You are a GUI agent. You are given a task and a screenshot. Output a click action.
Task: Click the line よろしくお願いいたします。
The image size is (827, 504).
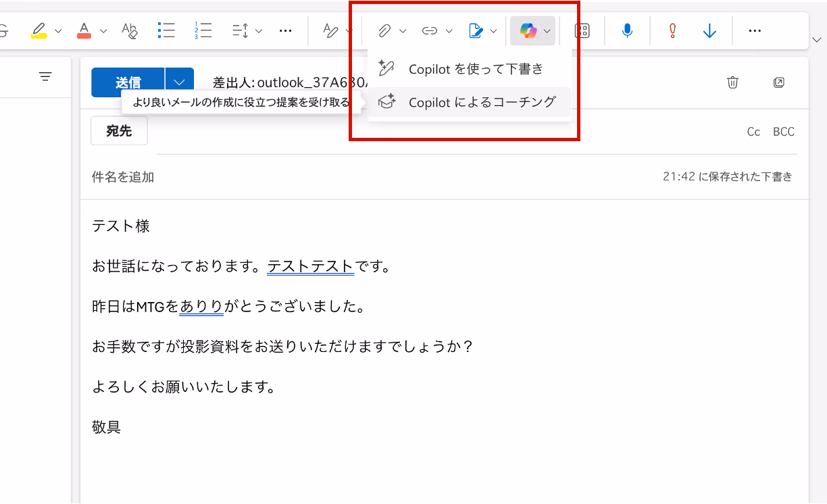click(183, 388)
